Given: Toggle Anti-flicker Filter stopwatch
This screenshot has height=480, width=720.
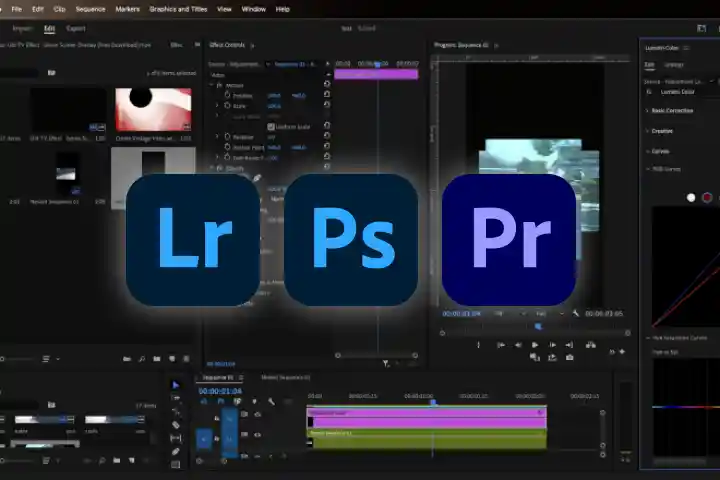Looking at the screenshot, I should coord(227,157).
